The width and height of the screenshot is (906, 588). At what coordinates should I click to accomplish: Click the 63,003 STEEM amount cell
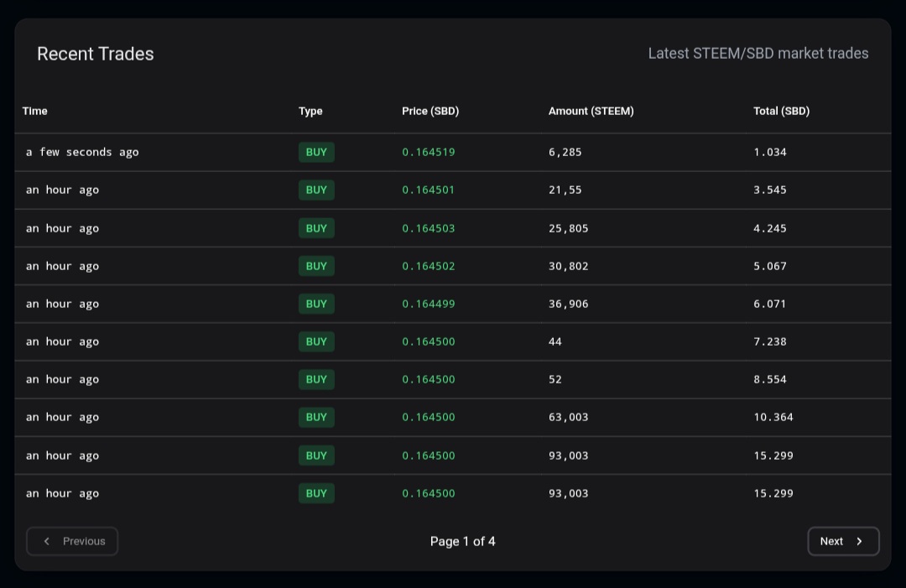[x=569, y=417]
